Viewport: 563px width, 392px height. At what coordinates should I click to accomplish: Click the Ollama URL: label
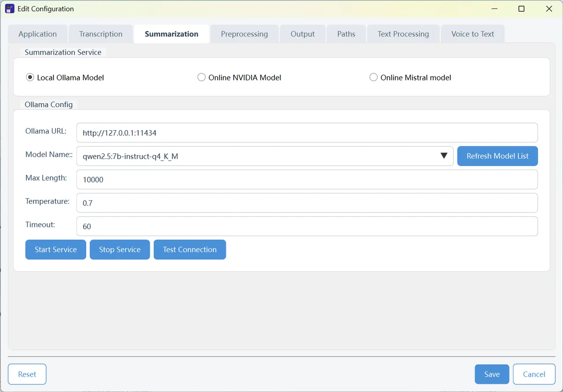click(46, 131)
